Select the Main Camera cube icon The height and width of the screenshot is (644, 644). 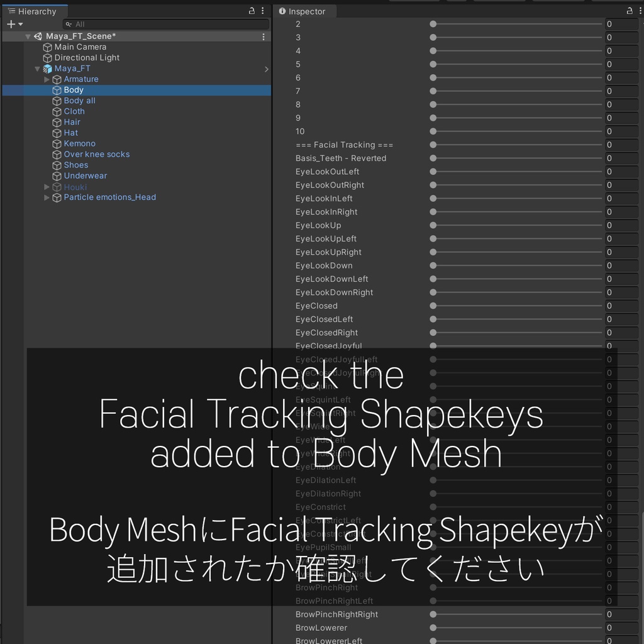point(48,47)
